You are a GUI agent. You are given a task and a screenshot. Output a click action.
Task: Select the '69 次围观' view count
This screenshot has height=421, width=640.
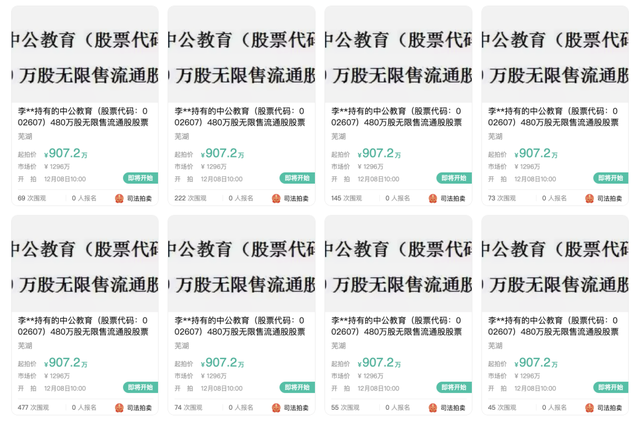pos(32,198)
